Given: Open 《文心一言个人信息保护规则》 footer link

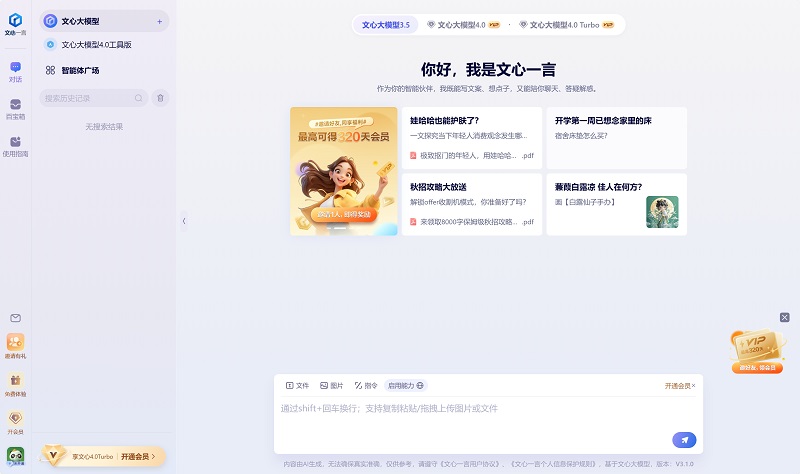Looking at the screenshot, I should click(x=553, y=464).
